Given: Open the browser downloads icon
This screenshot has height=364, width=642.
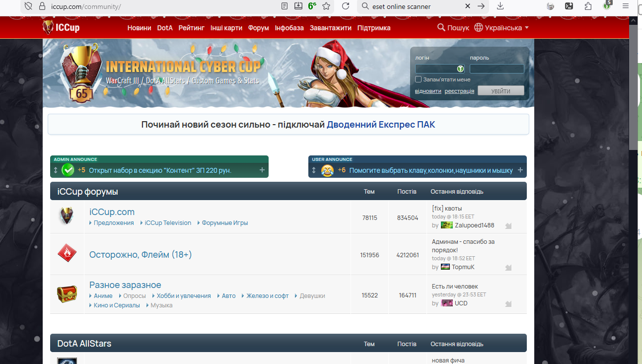Looking at the screenshot, I should [500, 6].
